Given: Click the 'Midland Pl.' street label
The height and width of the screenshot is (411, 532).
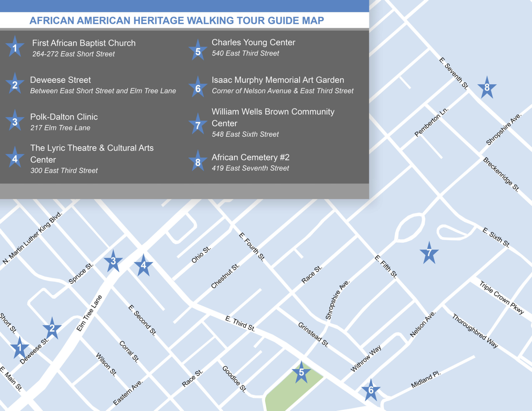Looking at the screenshot, I should (426, 379).
